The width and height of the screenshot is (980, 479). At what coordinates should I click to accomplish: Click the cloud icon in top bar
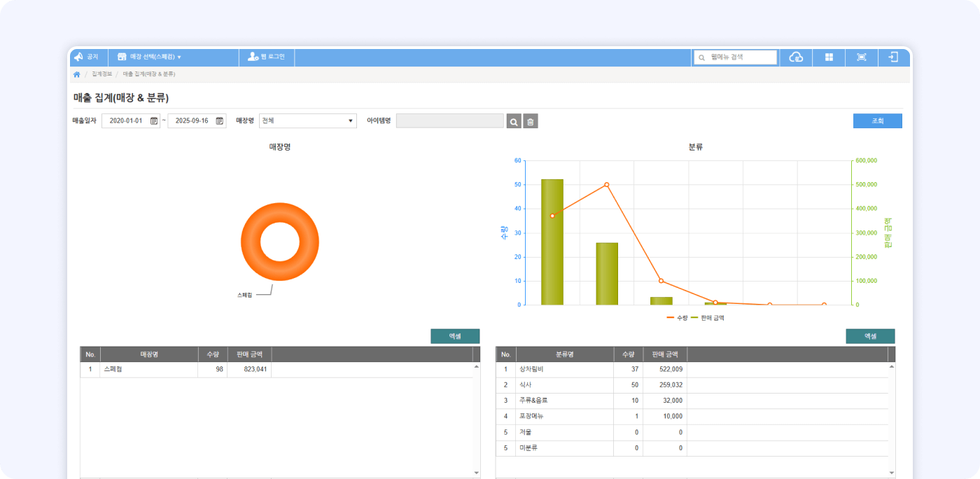tap(796, 57)
